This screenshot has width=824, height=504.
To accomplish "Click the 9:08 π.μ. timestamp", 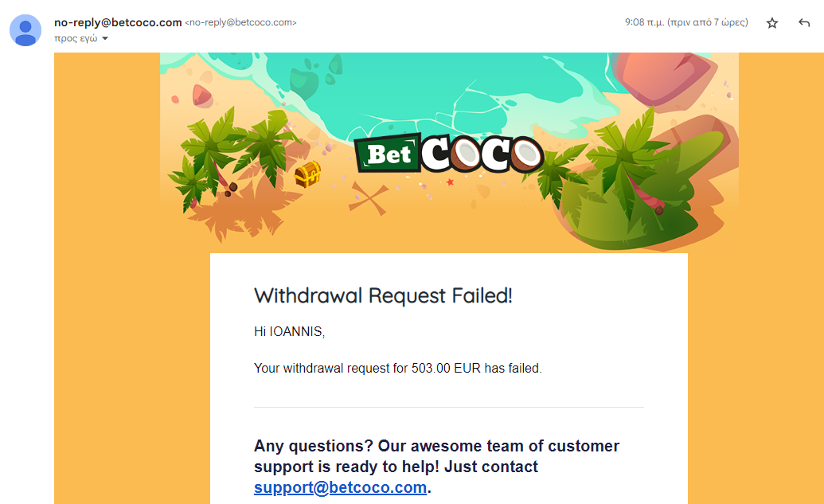I will (x=686, y=22).
